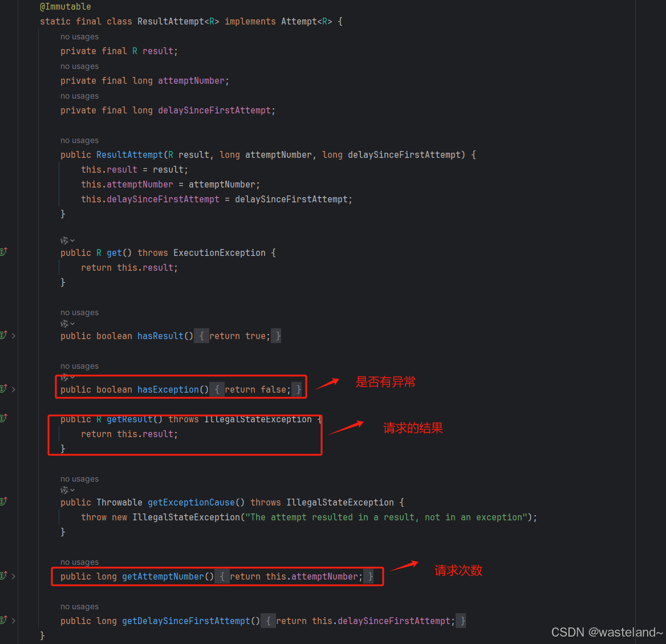Viewport: 666px width, 644px height.
Task: Click the gutter icon next to getAttemptNumber()
Action: (x=3, y=576)
